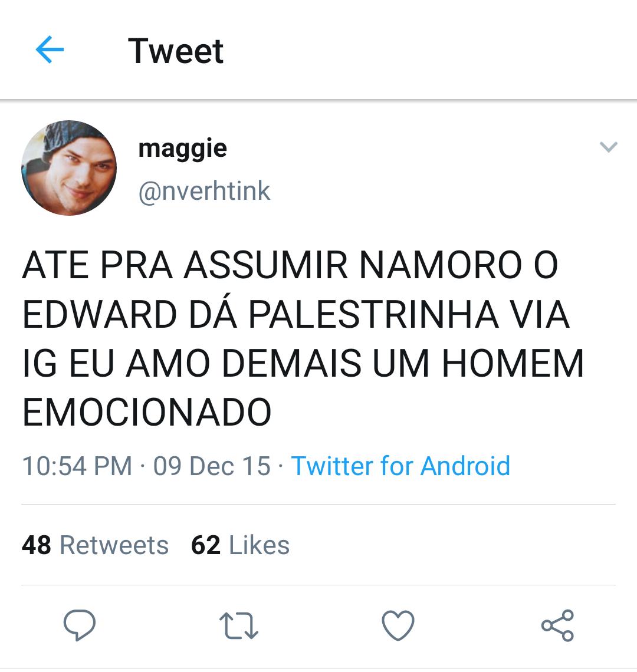Screen dimensions: 637x672
Task: Click the 10:54 PM timestamp
Action: coord(77,466)
